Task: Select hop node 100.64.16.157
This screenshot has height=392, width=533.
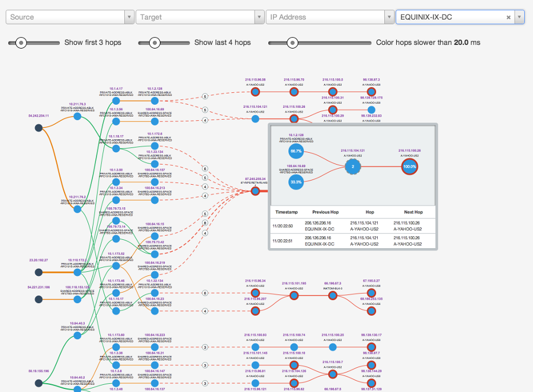Action: tap(155, 182)
